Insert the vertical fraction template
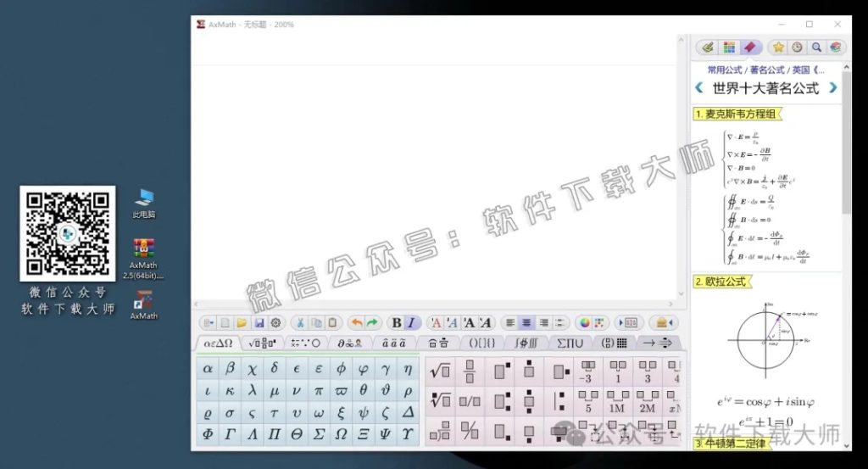 click(x=470, y=371)
